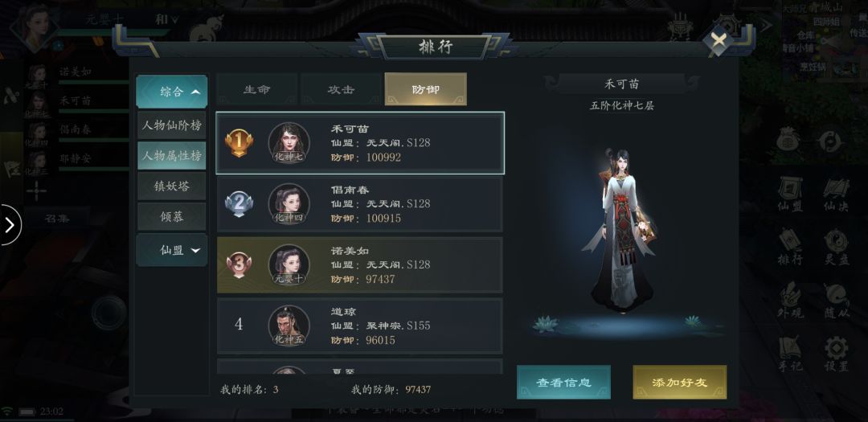
Task: Open the 灵盘 compass icon
Action: pos(837,247)
